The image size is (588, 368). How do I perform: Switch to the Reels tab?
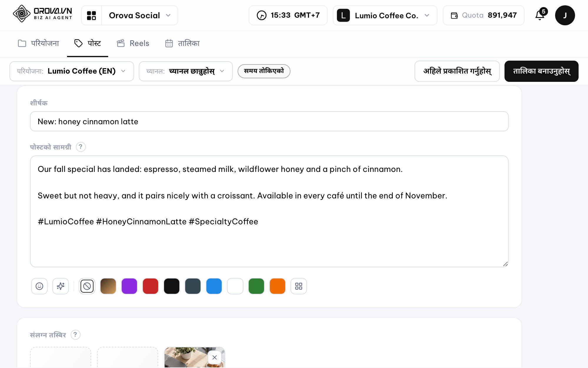click(133, 43)
